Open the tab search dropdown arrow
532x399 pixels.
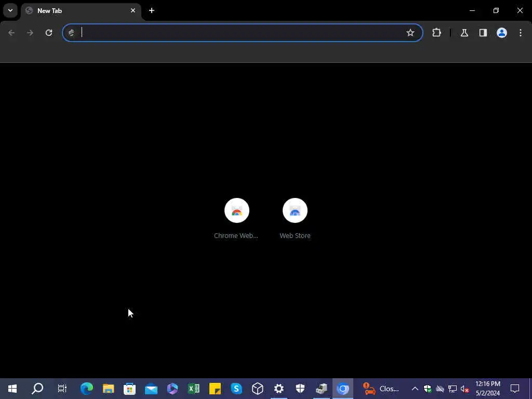tap(10, 10)
